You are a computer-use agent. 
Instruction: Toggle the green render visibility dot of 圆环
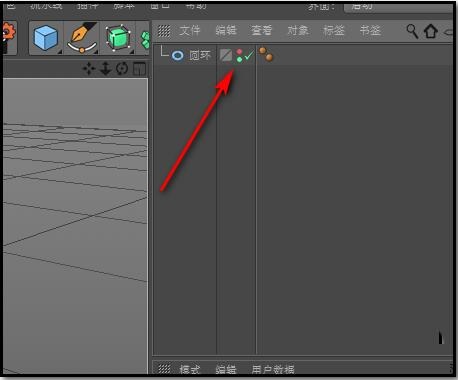tap(239, 59)
